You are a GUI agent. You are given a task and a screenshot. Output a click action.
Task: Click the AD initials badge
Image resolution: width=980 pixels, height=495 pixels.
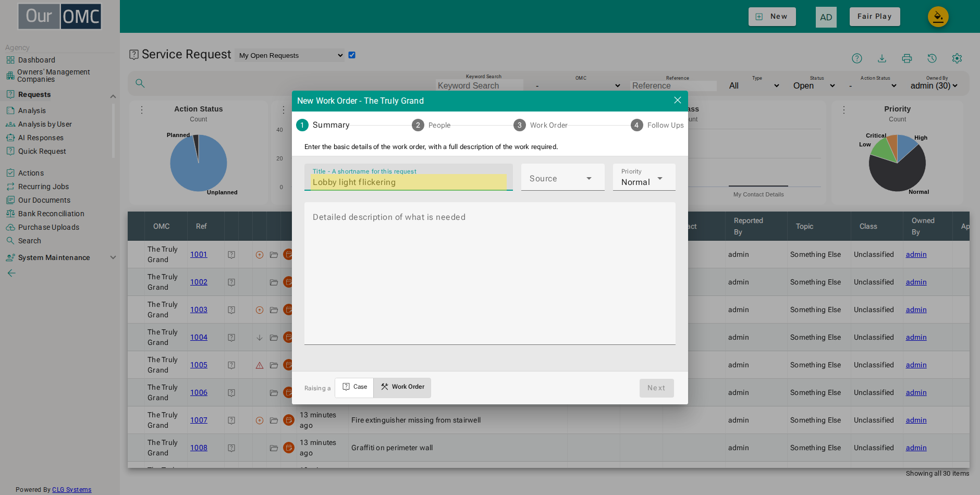826,17
